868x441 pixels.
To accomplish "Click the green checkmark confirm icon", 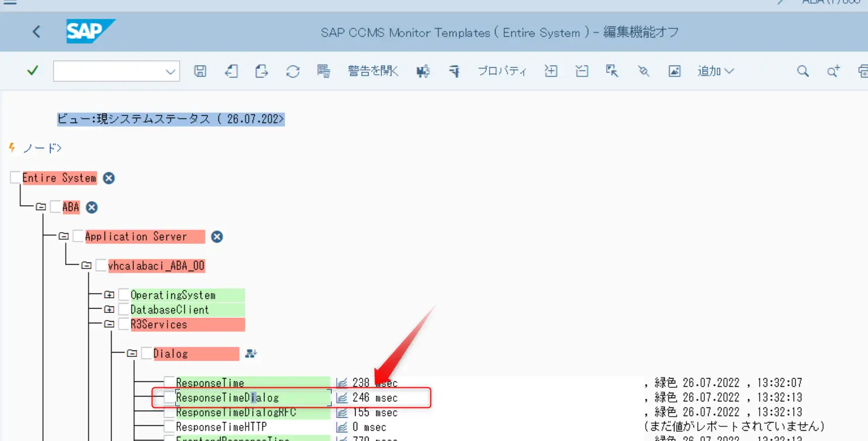I will tap(33, 71).
